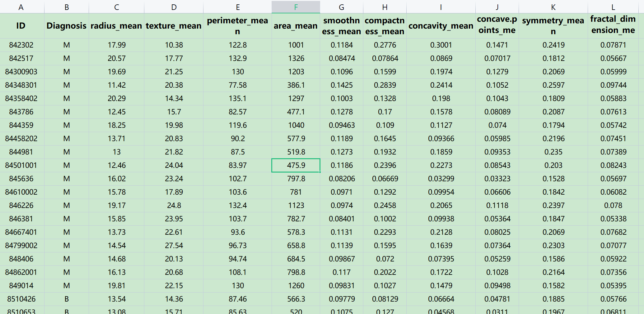Select column A header
Screen dimensions: 644x314
[21, 7]
